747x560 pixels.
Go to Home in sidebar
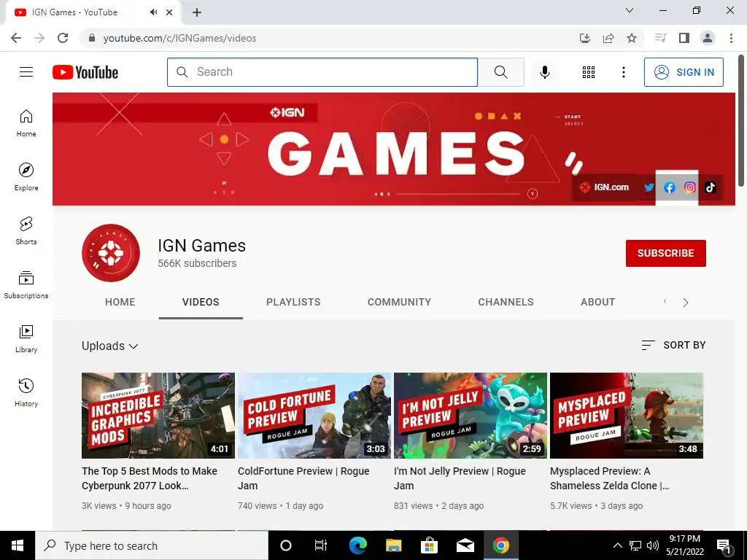click(26, 122)
